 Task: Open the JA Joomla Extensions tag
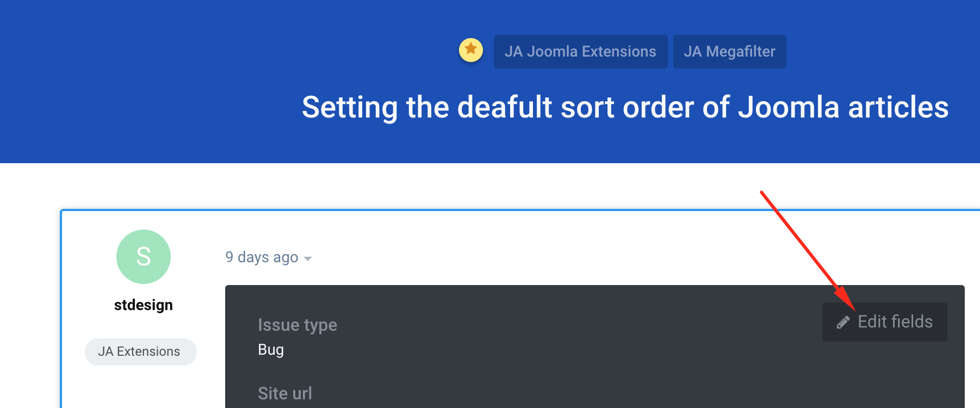[580, 52]
